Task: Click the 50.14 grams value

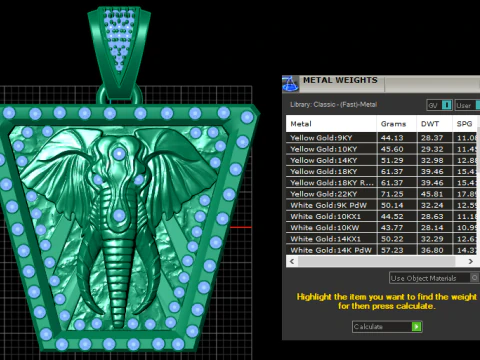Action: click(x=392, y=205)
